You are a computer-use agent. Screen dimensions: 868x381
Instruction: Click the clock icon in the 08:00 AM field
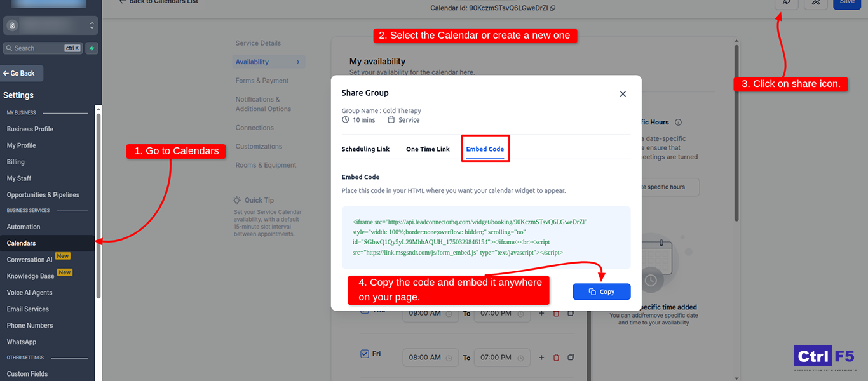pos(450,357)
